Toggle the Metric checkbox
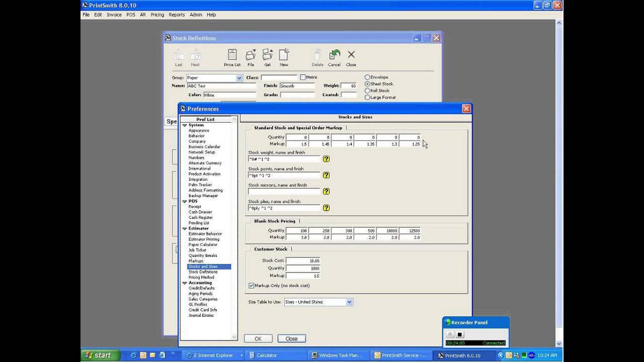This screenshot has height=362, width=644. click(303, 77)
